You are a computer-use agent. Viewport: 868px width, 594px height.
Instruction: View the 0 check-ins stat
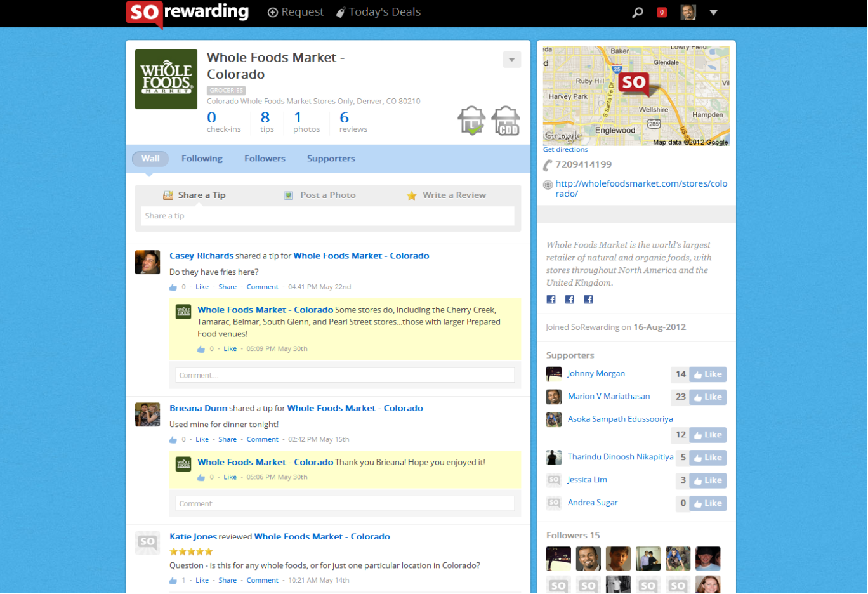pyautogui.click(x=223, y=122)
